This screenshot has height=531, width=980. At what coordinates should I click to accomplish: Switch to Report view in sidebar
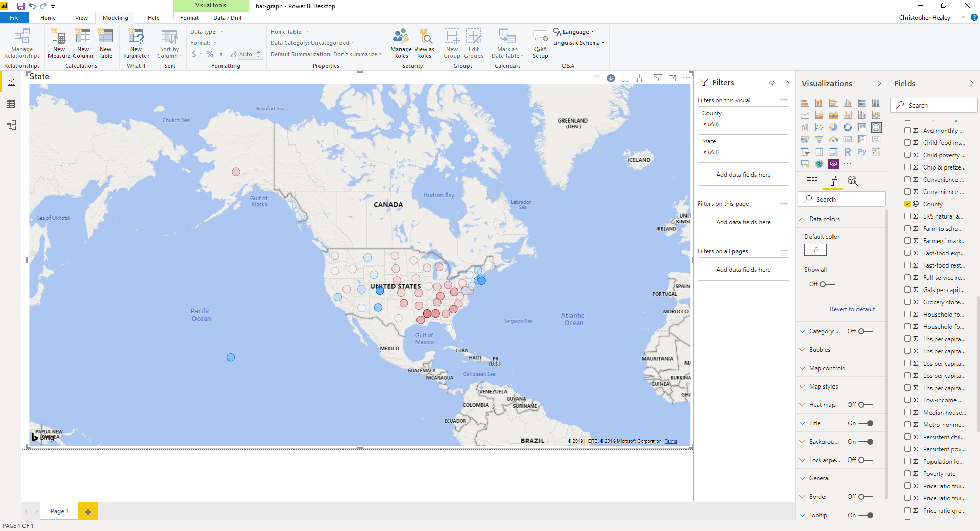[11, 82]
